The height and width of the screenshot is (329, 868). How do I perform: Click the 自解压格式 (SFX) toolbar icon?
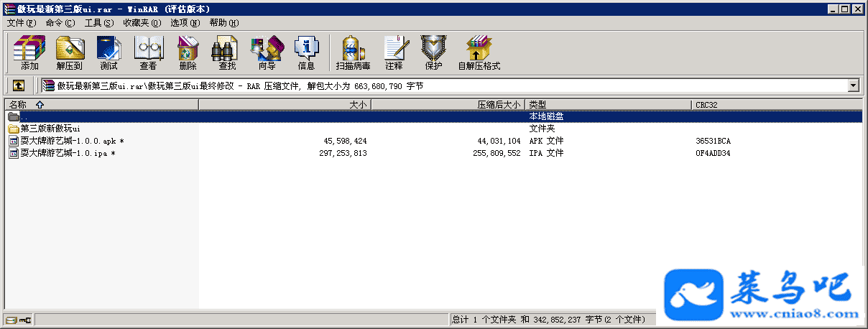pyautogui.click(x=479, y=48)
